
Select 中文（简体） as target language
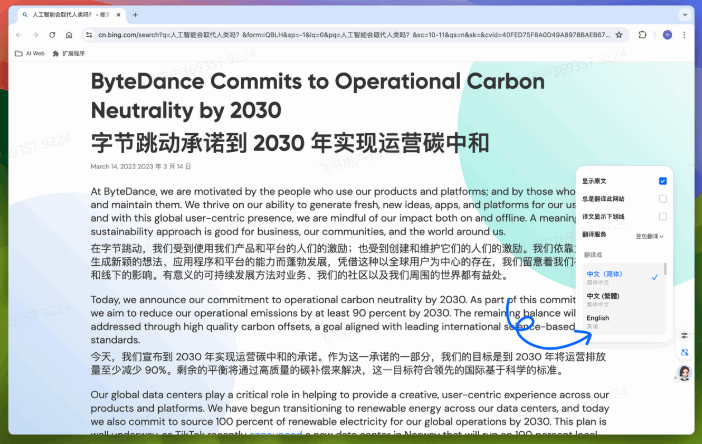[x=623, y=278]
